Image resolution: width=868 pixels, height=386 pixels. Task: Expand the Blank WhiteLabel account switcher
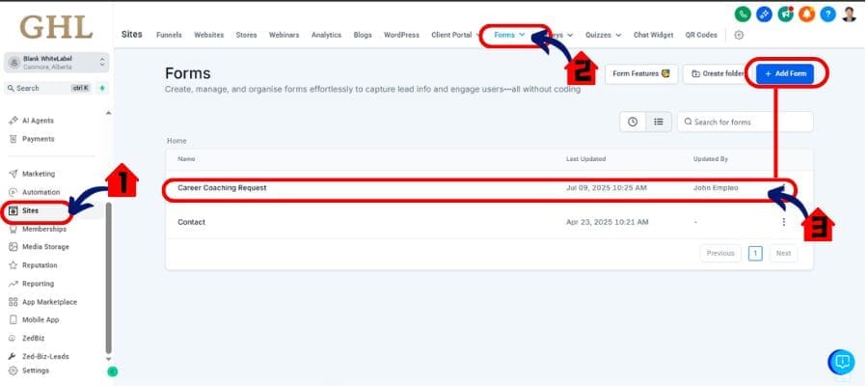pos(57,62)
